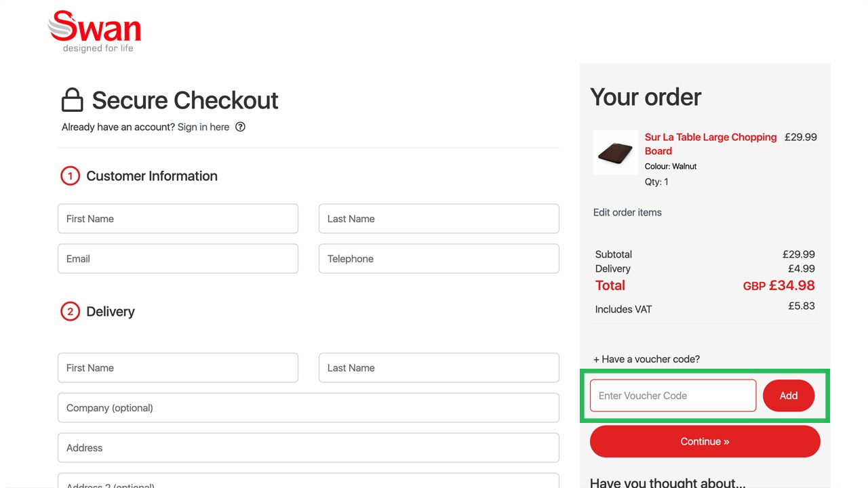Click the Sur La Table Large Chopping Board link
Image resolution: width=868 pixels, height=488 pixels.
coord(710,144)
